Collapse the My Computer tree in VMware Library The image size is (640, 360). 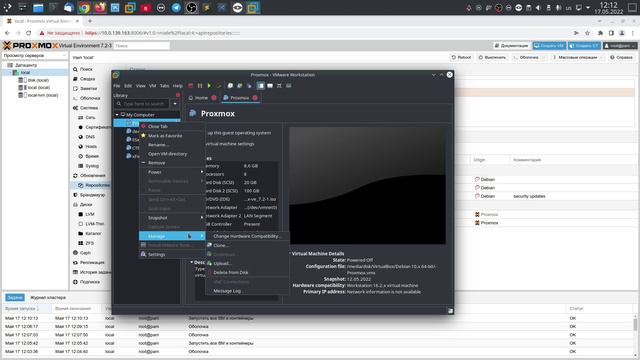point(117,115)
